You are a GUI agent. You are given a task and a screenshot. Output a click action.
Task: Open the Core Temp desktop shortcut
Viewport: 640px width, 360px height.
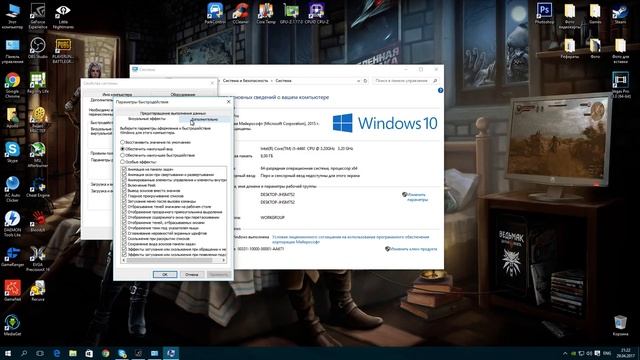click(x=266, y=13)
